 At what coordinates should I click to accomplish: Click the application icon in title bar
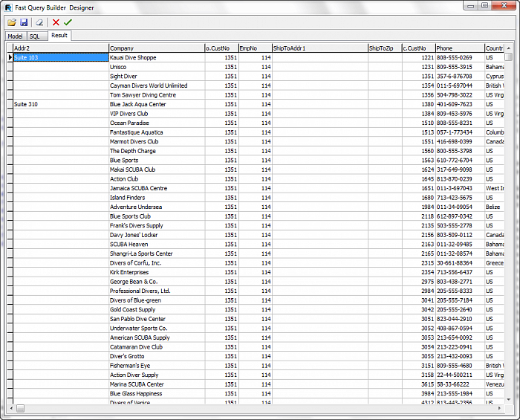(7, 6)
